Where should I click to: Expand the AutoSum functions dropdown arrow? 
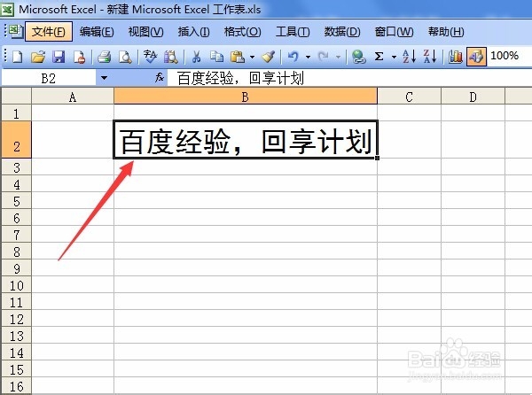394,57
